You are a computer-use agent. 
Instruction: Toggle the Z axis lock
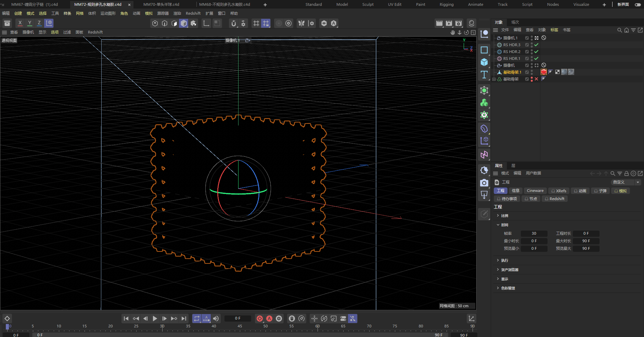tap(39, 23)
